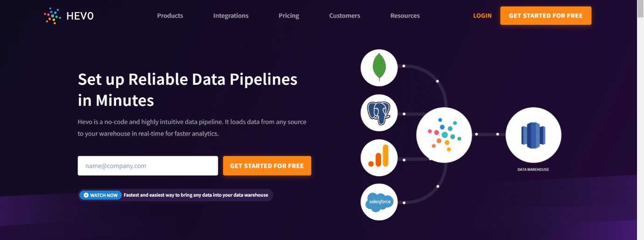Viewport: 644px width, 240px height.
Task: Click the central Hevo dots circle
Action: tap(444, 134)
